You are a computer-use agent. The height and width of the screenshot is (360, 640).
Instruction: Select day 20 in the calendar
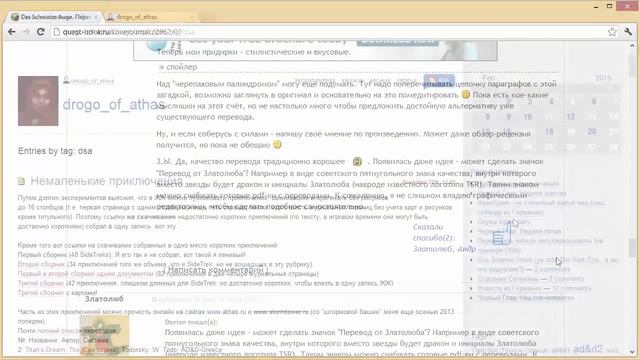pos(591,131)
